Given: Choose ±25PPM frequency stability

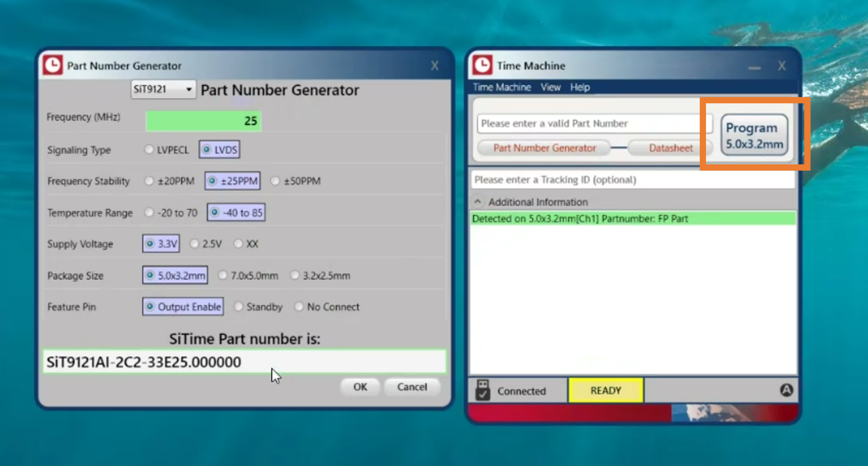Looking at the screenshot, I should 233,181.
